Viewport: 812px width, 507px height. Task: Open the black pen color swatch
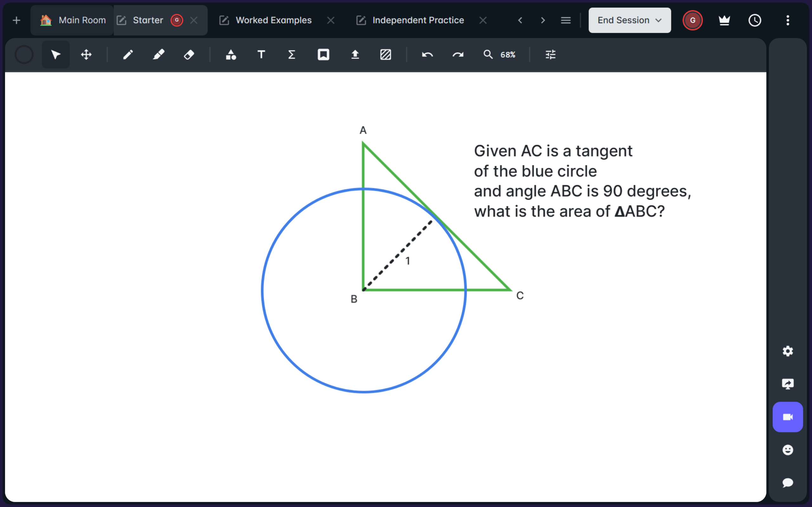24,55
